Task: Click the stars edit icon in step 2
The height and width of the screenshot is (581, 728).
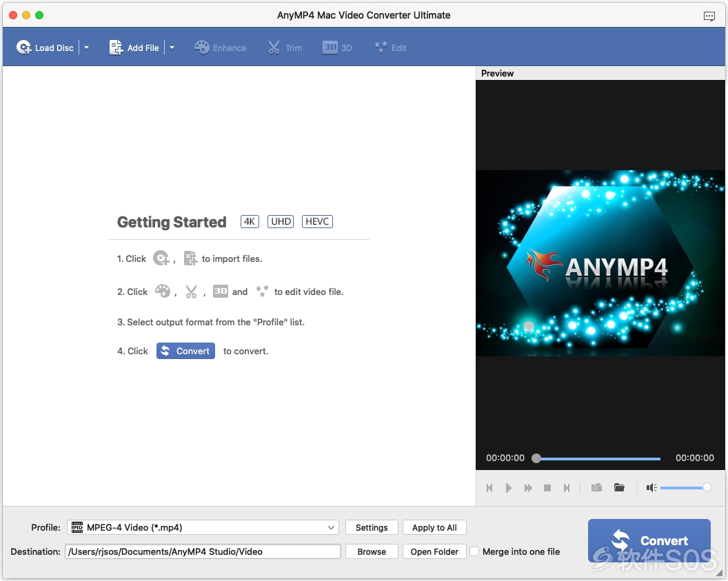Action: pos(263,291)
